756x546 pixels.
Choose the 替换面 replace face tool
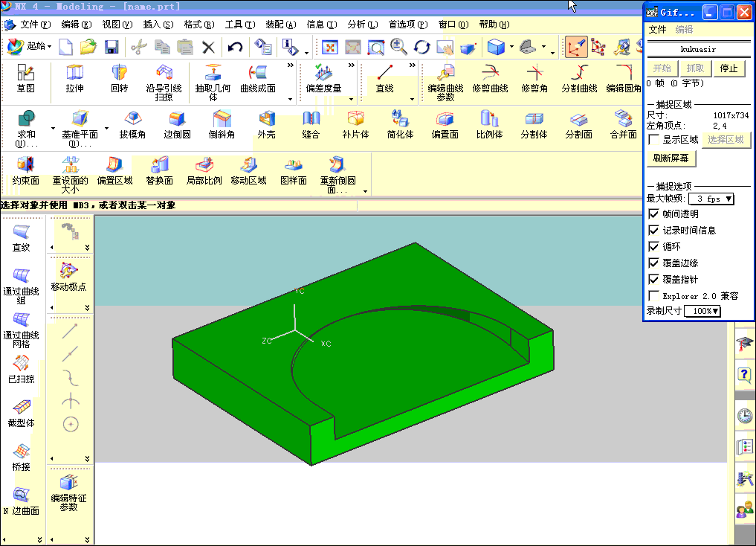click(160, 171)
